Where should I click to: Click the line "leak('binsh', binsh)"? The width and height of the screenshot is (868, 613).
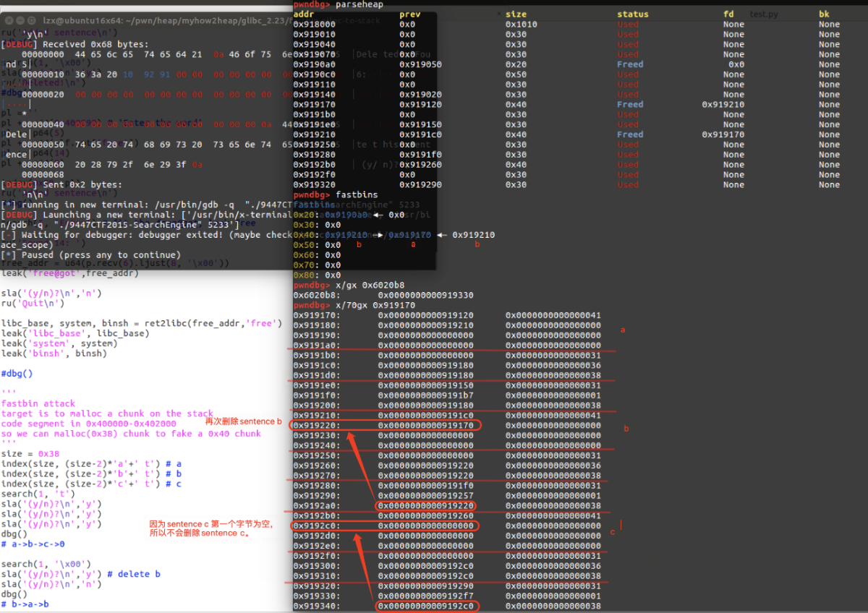[x=54, y=353]
